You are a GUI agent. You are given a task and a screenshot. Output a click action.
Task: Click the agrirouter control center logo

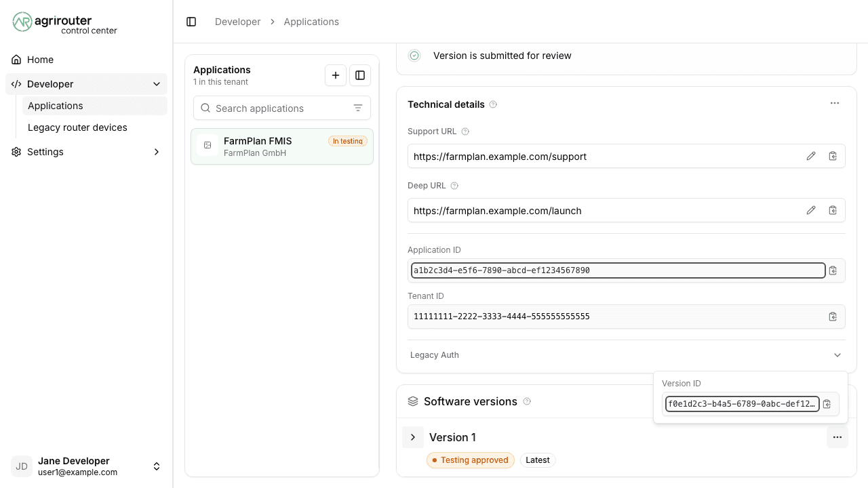[x=65, y=22]
